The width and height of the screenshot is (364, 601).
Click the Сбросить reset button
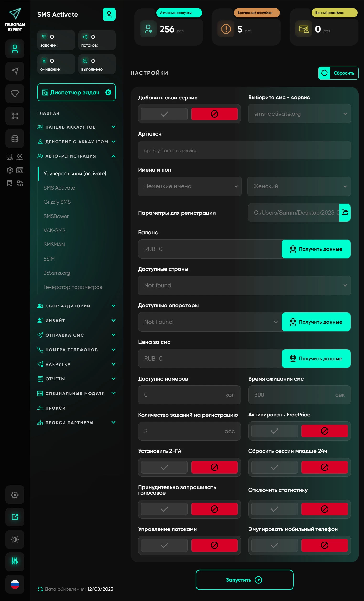(338, 73)
